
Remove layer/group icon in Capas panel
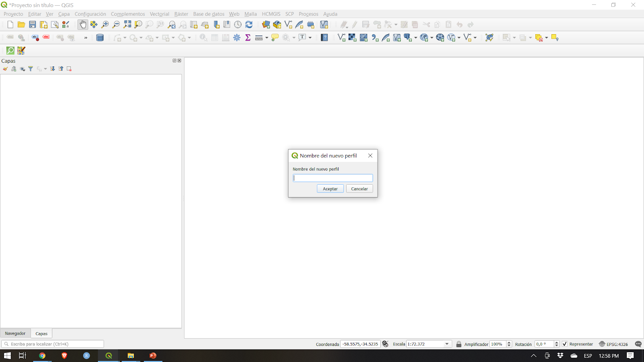[x=69, y=69]
